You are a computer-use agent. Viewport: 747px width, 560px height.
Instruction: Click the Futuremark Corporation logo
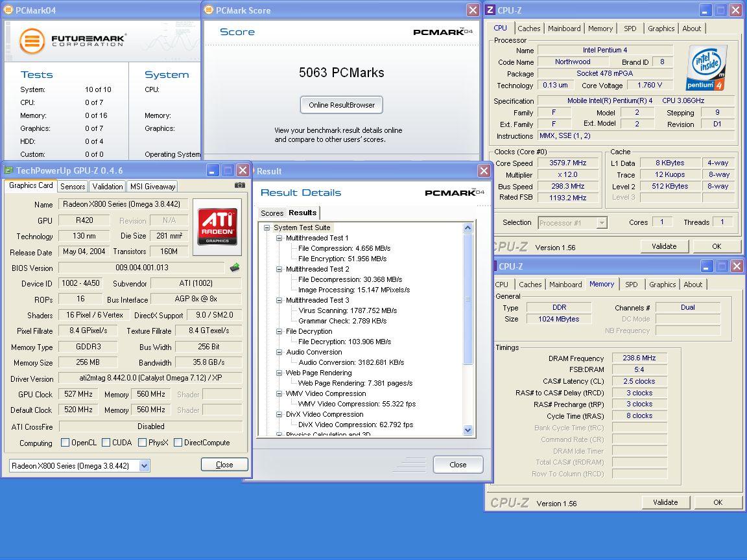[73, 41]
